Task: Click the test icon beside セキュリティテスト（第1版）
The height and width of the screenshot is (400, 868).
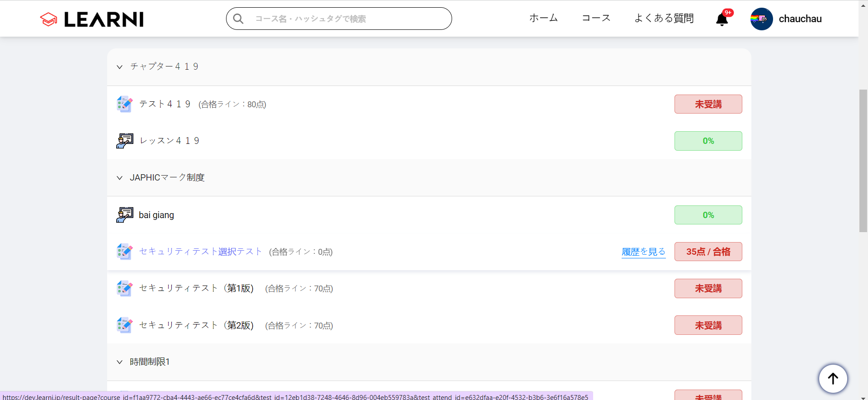Action: click(125, 288)
